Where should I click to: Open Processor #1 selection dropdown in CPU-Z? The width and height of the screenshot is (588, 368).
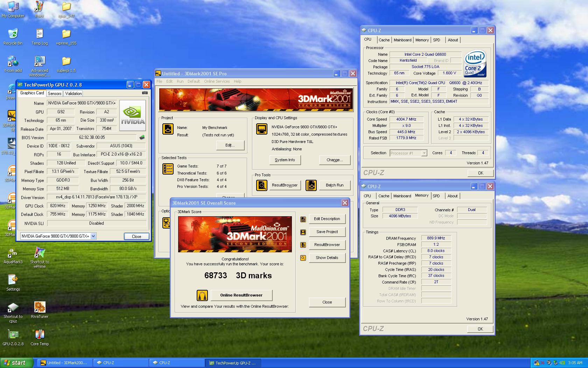click(x=424, y=153)
